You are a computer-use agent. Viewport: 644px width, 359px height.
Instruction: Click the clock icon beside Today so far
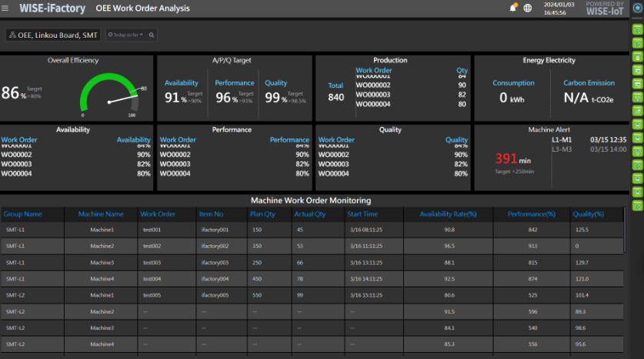112,35
